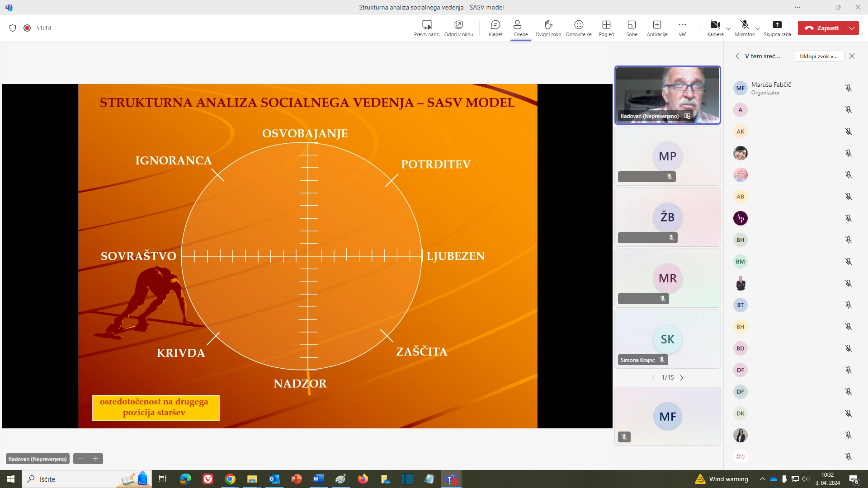This screenshot has width=868, height=488.
Task: Toggle mic icon for participant AB
Action: [849, 197]
